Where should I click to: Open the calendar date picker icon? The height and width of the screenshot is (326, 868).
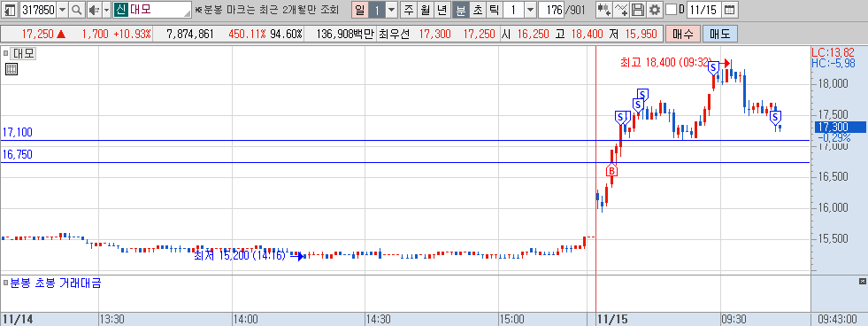pos(730,10)
